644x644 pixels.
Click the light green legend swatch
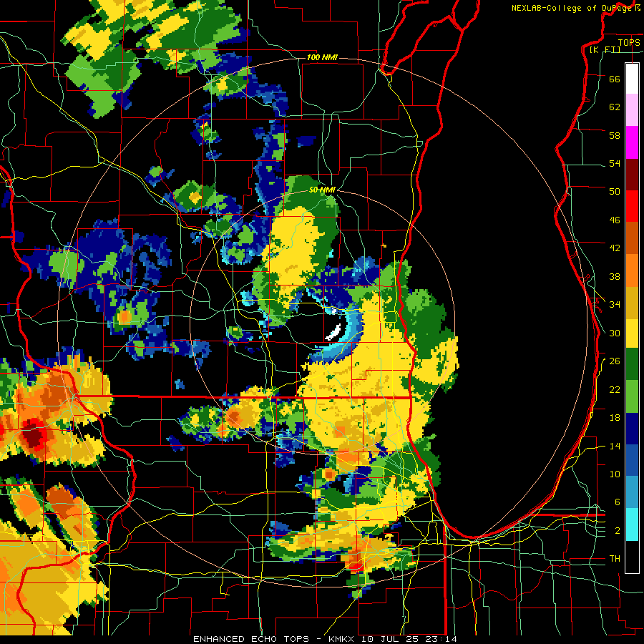pos(632,396)
